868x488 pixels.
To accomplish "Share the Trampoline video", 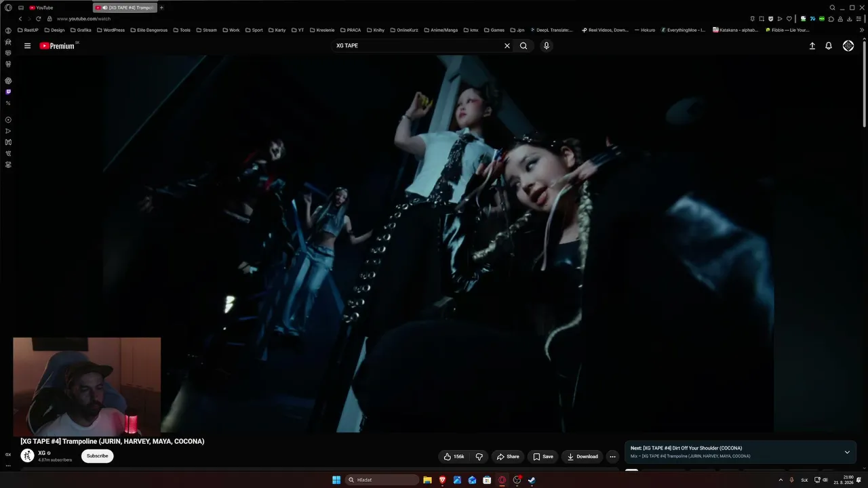I will click(x=508, y=457).
